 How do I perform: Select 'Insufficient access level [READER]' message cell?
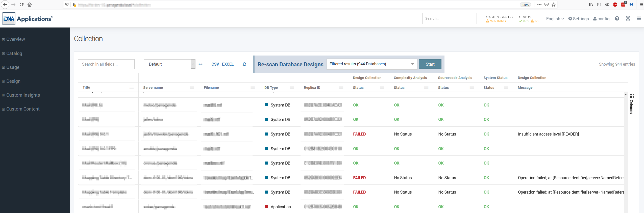[x=548, y=134]
